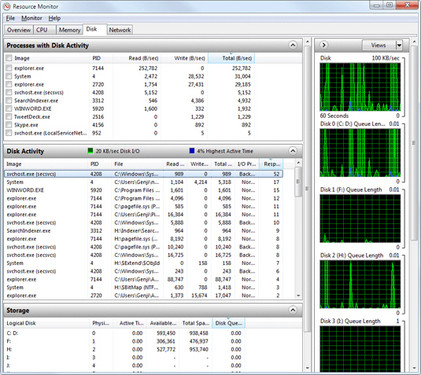
Task: Collapse the Disk Activity section chevron
Action: coord(293,151)
